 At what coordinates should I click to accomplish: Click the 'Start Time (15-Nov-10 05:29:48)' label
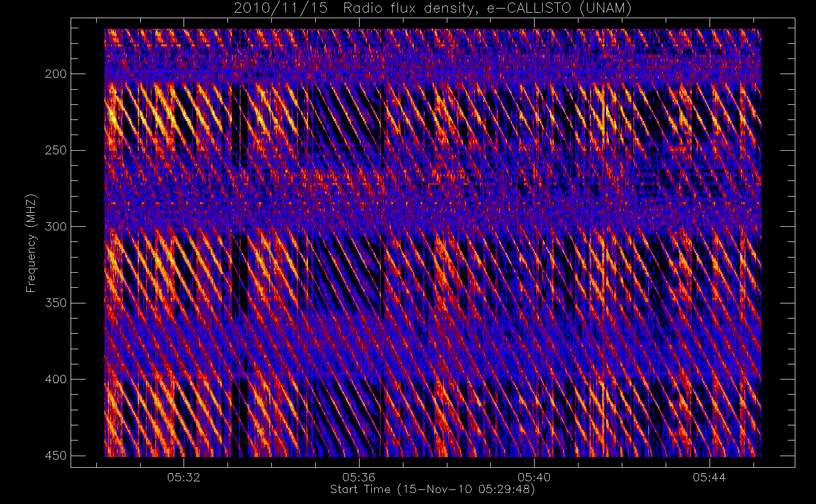tap(432, 489)
